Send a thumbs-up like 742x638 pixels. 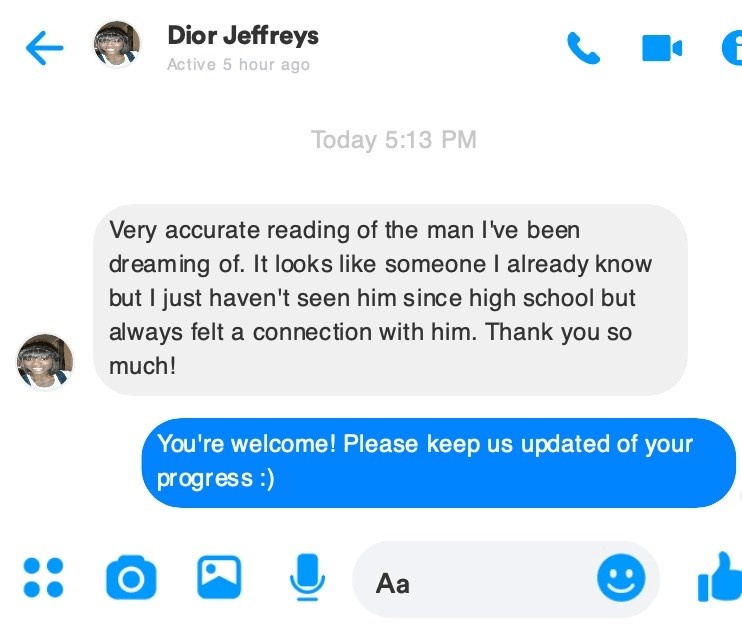pos(720,577)
